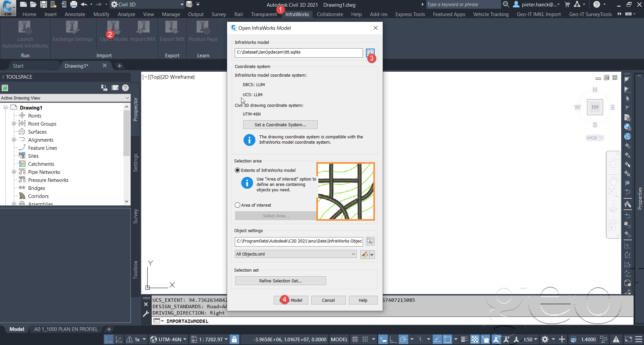Select Surfaces in the Prospector tree

(x=37, y=132)
